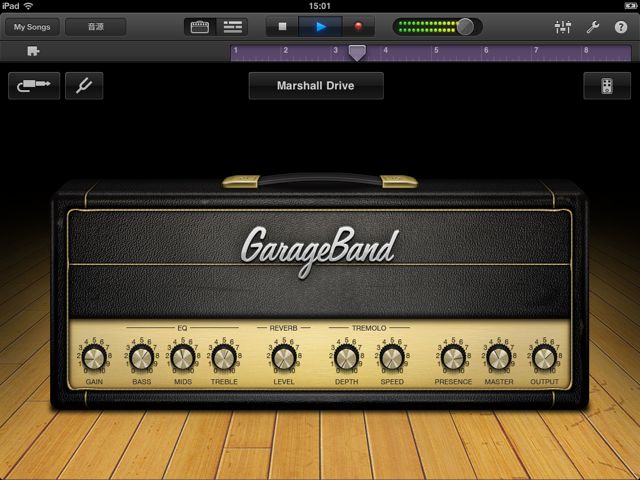Image resolution: width=640 pixels, height=480 pixels.
Task: Start recording with red record button
Action: pyautogui.click(x=358, y=27)
